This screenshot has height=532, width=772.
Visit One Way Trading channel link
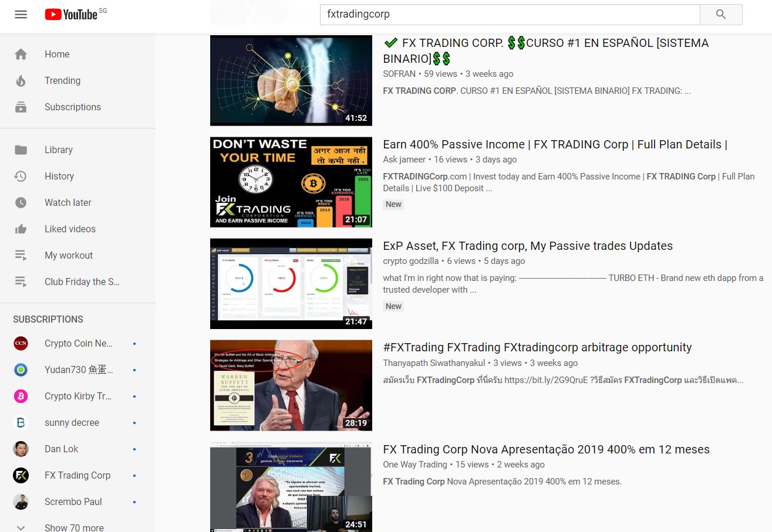click(x=415, y=465)
